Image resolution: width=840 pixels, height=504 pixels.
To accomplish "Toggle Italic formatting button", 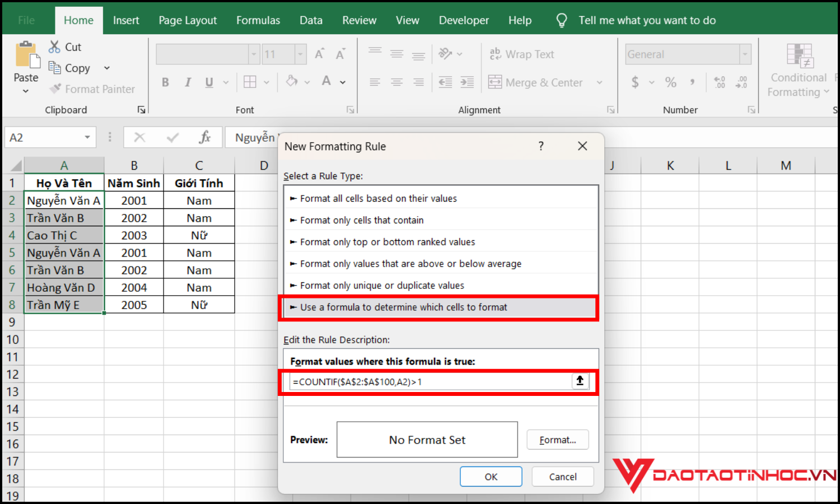I will point(188,82).
